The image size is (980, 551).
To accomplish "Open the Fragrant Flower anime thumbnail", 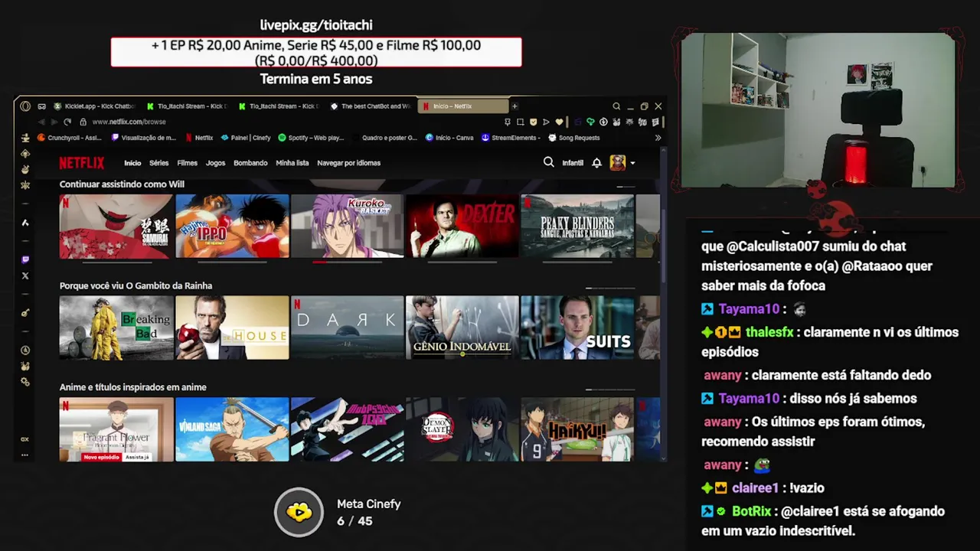I will pyautogui.click(x=116, y=429).
